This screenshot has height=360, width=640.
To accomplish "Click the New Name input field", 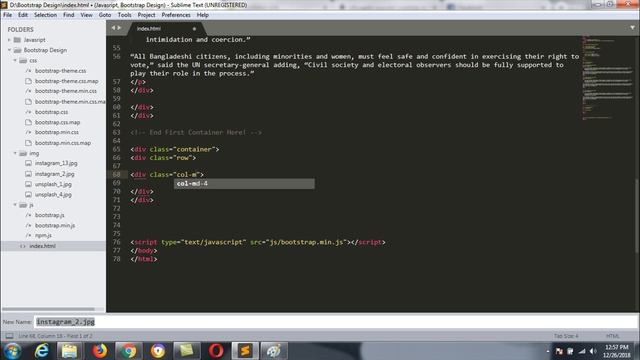I will [336, 322].
